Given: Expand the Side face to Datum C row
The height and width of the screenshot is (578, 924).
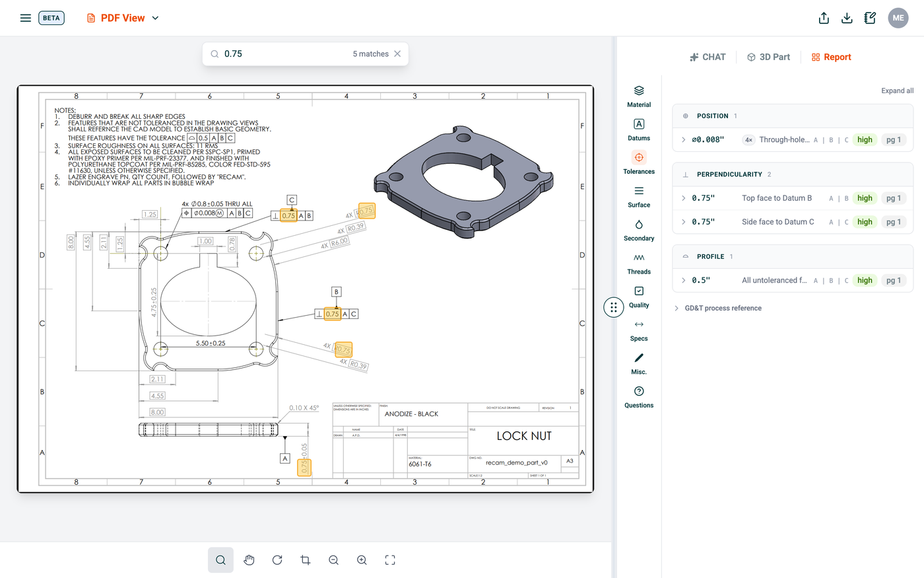Looking at the screenshot, I should click(x=793, y=222).
